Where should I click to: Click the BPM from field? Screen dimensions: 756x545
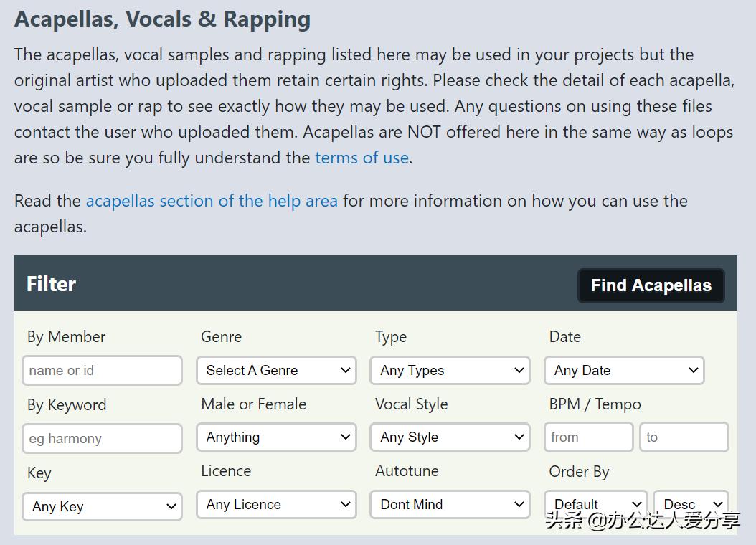coord(588,437)
